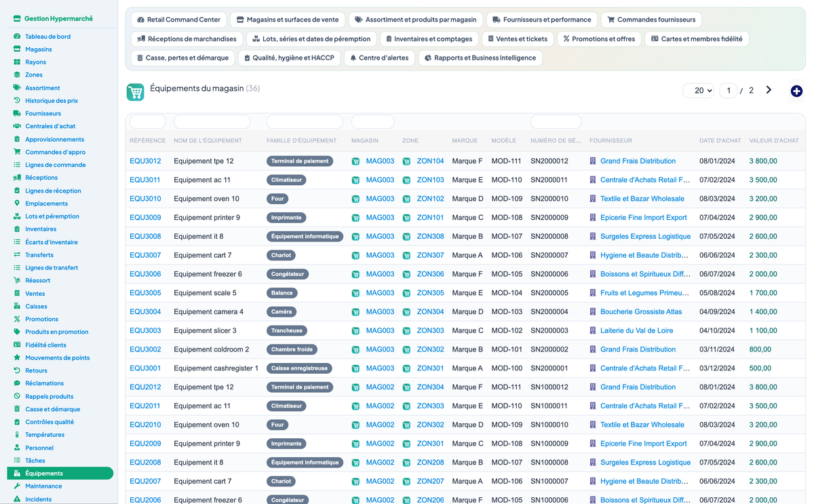This screenshot has width=814, height=504.
Task: Click the Magasins icon in sidebar
Action: [17, 50]
